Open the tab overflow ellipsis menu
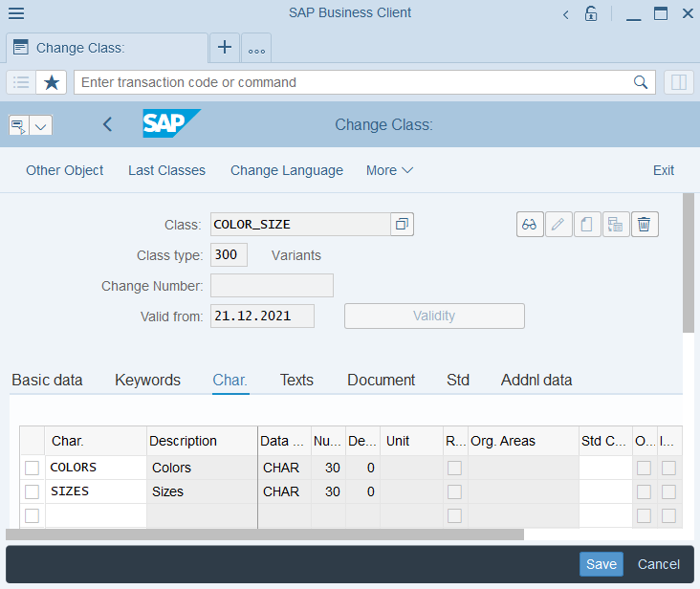Viewport: 700px width, 589px height. [x=256, y=49]
